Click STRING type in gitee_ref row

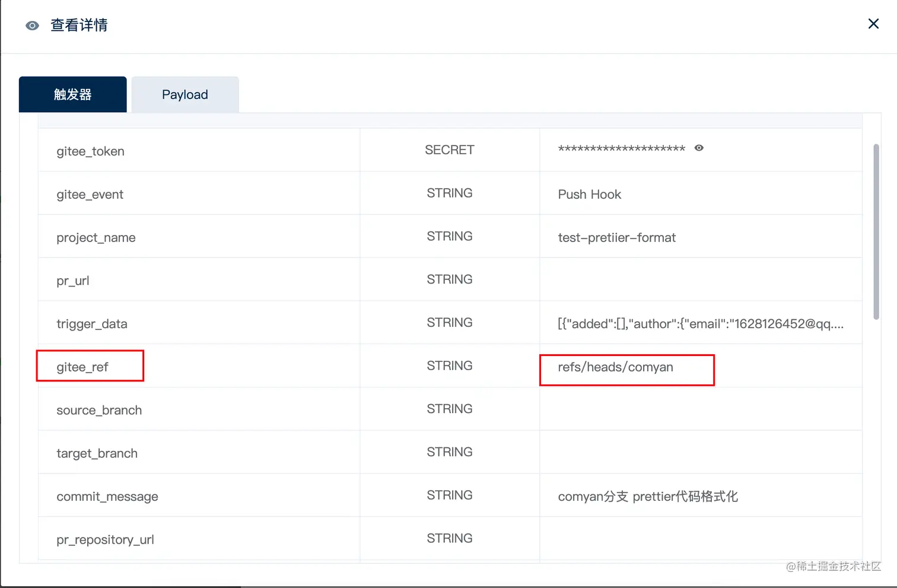click(450, 366)
